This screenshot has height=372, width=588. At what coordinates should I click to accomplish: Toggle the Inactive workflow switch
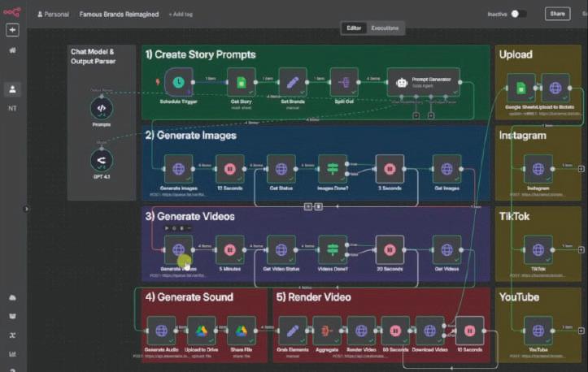tap(519, 14)
